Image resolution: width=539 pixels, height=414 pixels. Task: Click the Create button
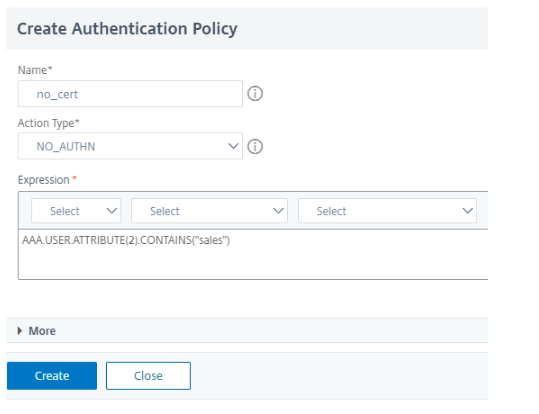pos(52,376)
